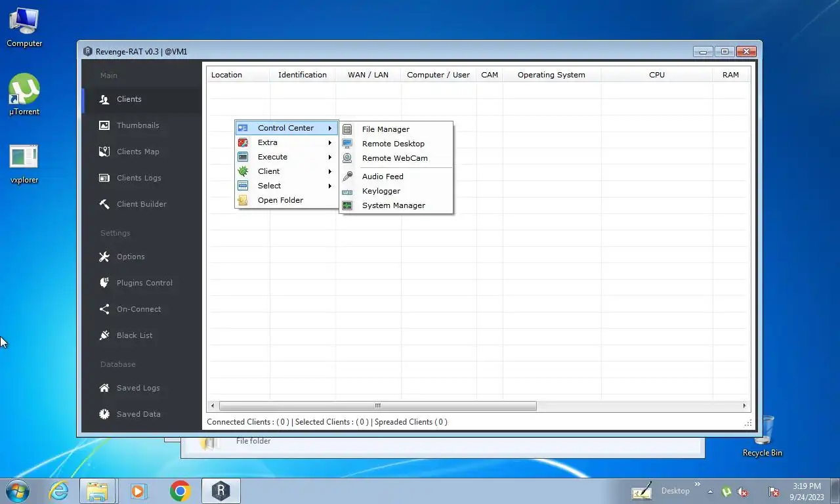This screenshot has width=840, height=504.
Task: Select the vxplorer desktop icon
Action: click(x=24, y=164)
